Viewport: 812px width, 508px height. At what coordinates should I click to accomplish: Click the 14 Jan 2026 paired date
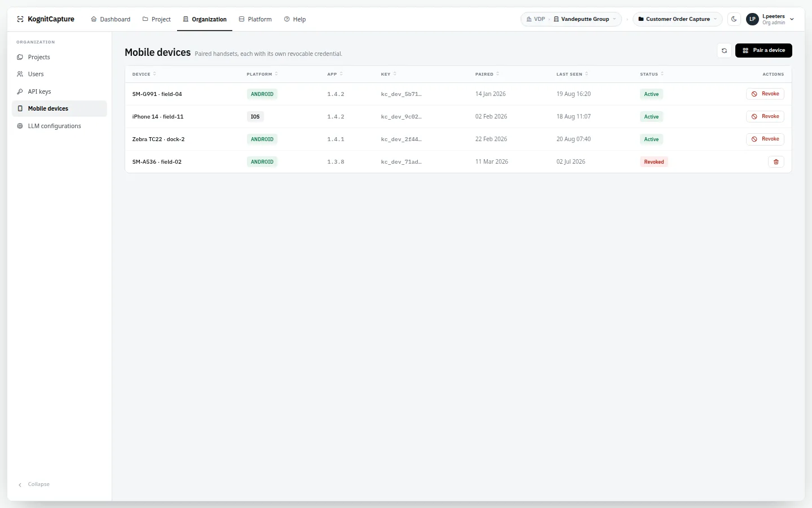click(491, 94)
